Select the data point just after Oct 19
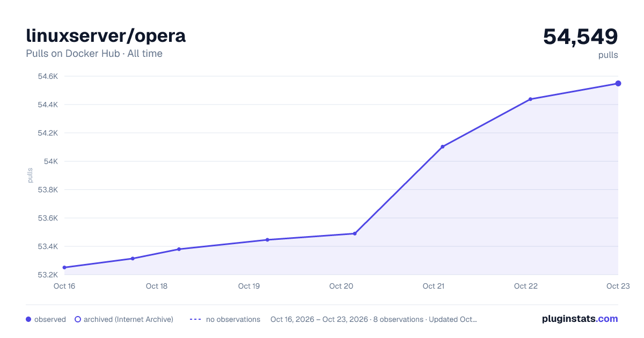 point(267,240)
